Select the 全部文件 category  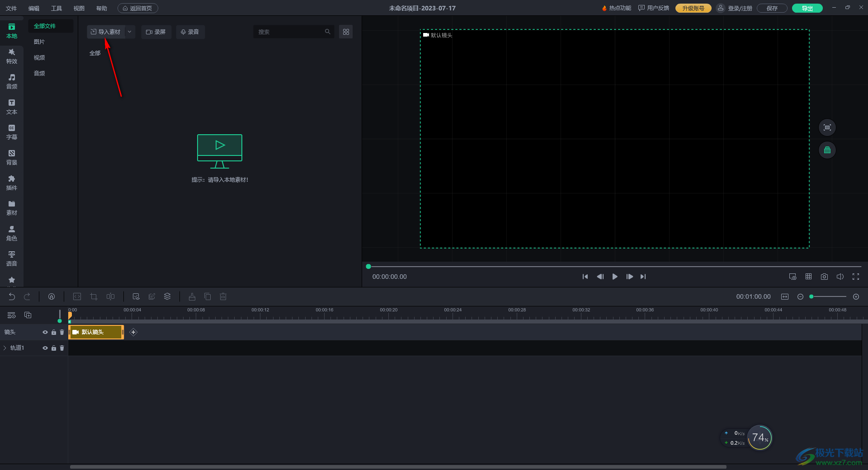(51, 26)
